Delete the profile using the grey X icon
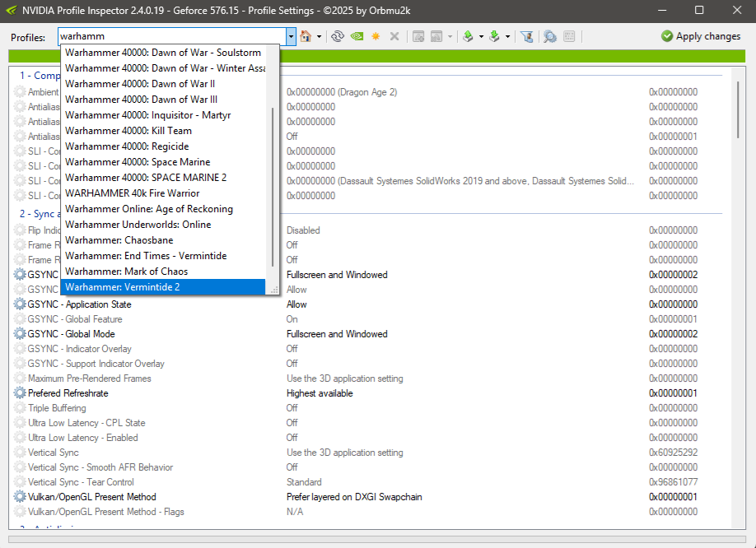756x548 pixels. [394, 36]
